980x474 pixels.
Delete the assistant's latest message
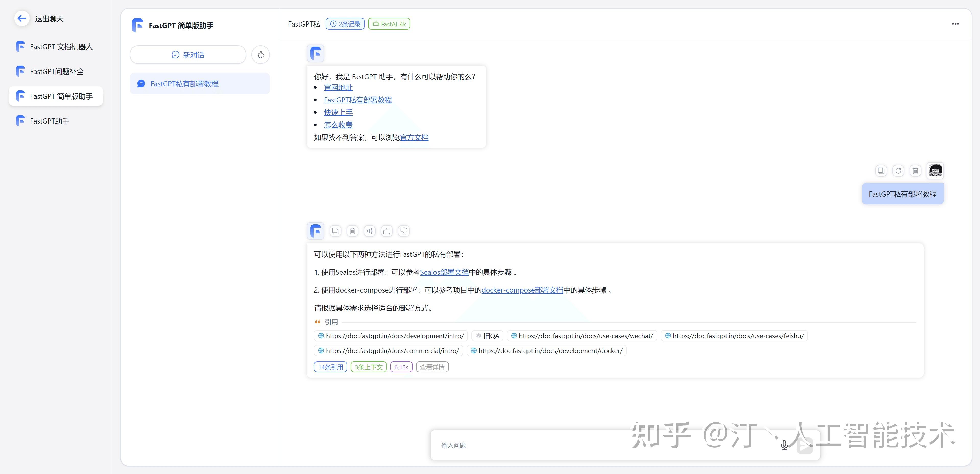click(x=352, y=231)
